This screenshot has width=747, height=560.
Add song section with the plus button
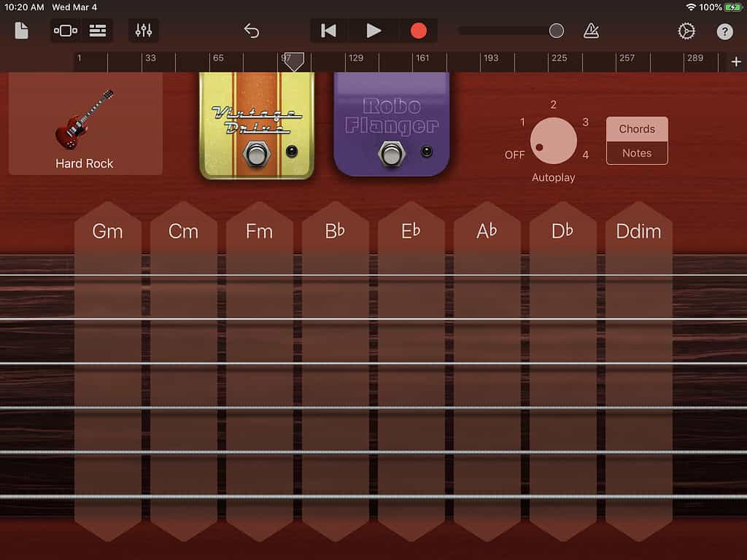(x=736, y=62)
